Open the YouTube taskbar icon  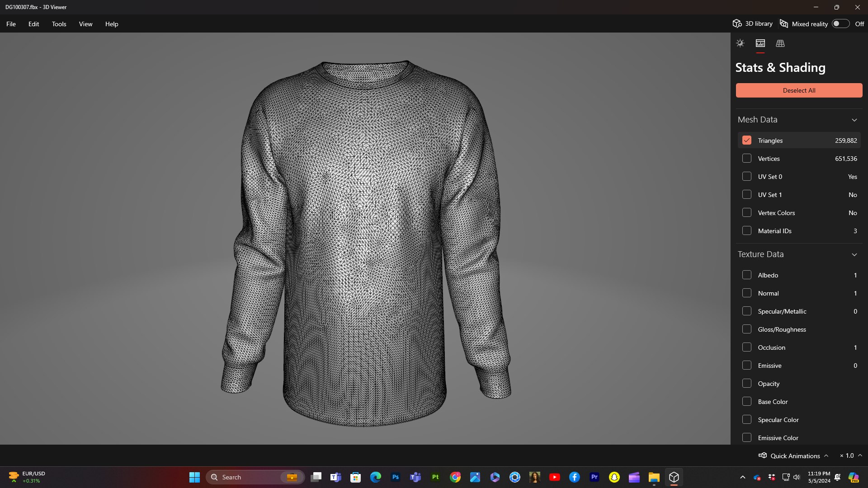(555, 477)
